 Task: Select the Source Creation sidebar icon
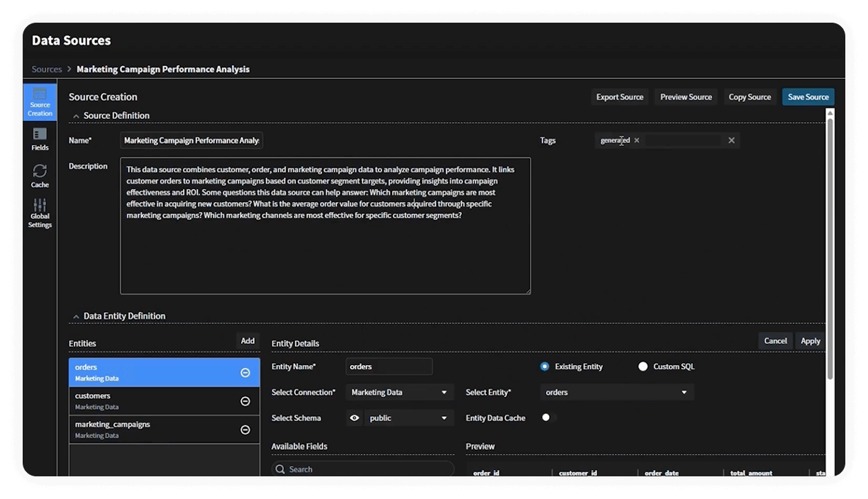click(x=40, y=101)
